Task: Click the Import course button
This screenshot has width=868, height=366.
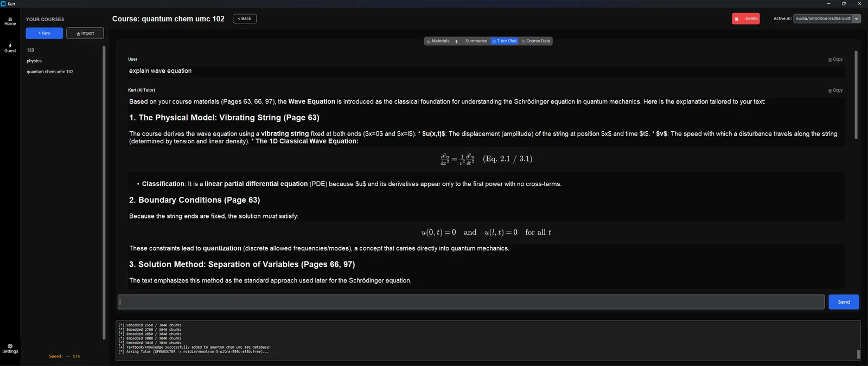Action: click(x=85, y=33)
